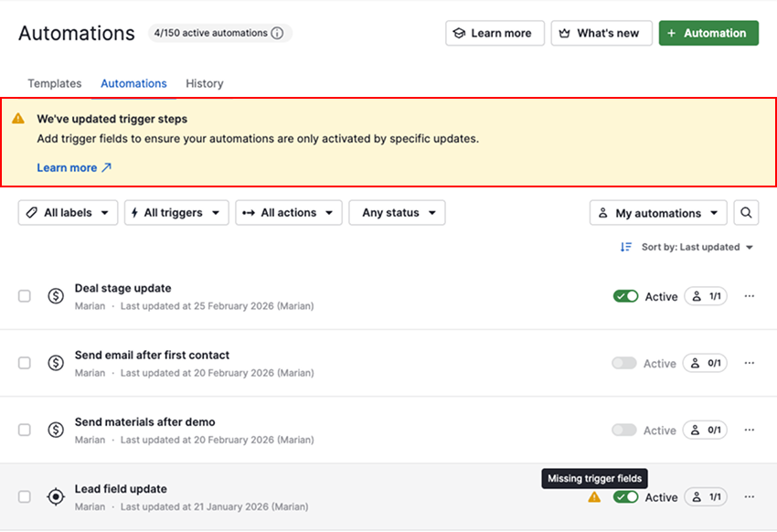
Task: Disable the Deal stage update automation toggle
Action: coord(625,296)
